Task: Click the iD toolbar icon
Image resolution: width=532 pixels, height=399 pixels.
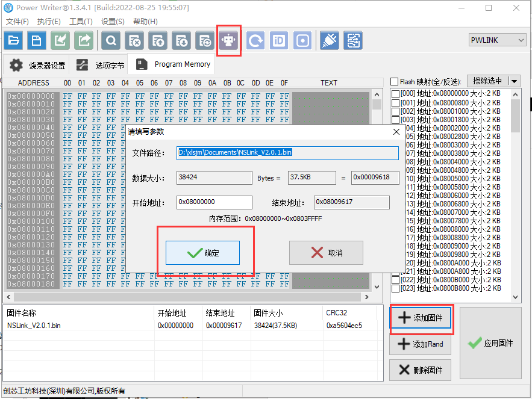Action: click(279, 41)
